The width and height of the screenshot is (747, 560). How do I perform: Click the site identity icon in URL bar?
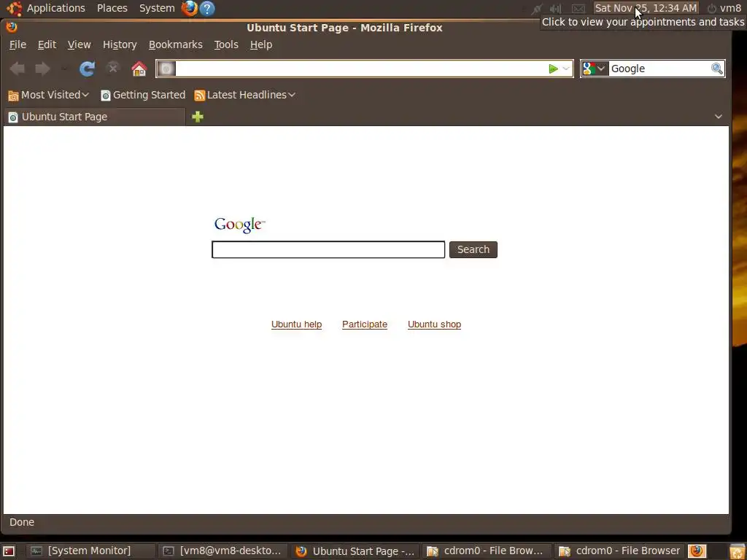pyautogui.click(x=166, y=69)
